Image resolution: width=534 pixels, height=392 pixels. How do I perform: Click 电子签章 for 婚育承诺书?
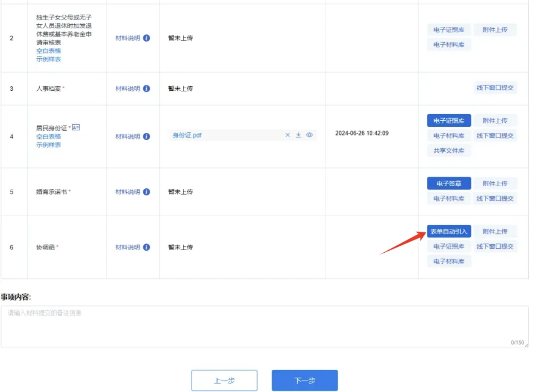449,183
